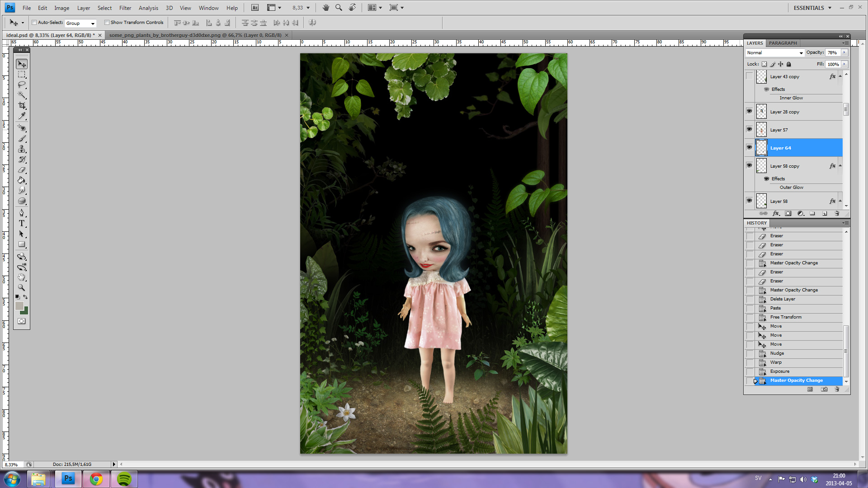Select the Lasso tool
The width and height of the screenshot is (868, 488).
(22, 84)
